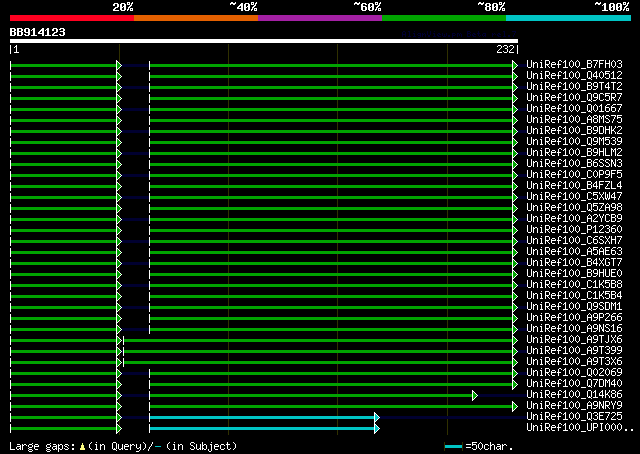Select label UniRef100_C5XW47
The width and height of the screenshot is (640, 454).
coord(574,196)
